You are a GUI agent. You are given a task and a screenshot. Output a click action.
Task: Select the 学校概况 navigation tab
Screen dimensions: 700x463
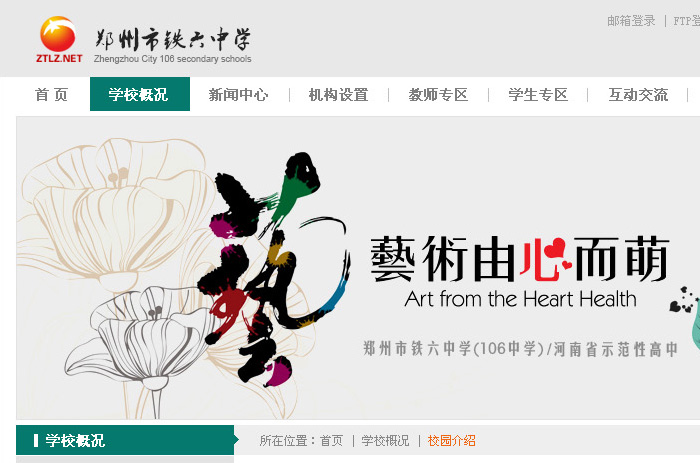tap(140, 94)
